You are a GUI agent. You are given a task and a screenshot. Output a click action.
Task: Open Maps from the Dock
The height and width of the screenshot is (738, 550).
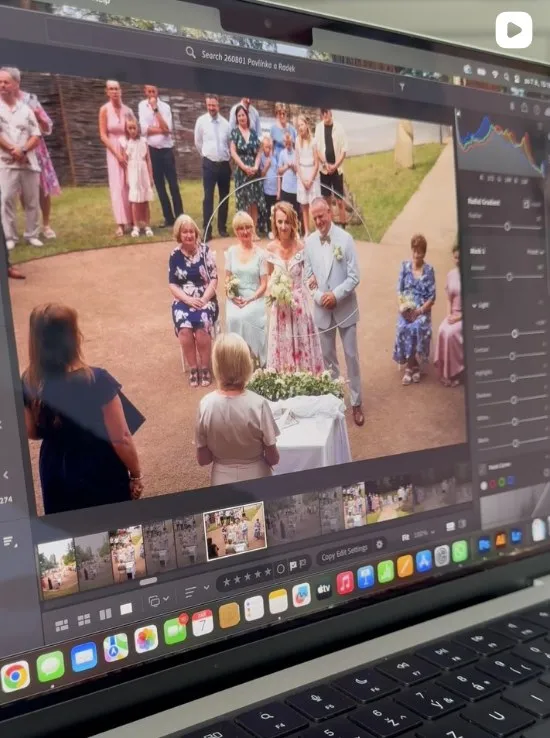116,648
